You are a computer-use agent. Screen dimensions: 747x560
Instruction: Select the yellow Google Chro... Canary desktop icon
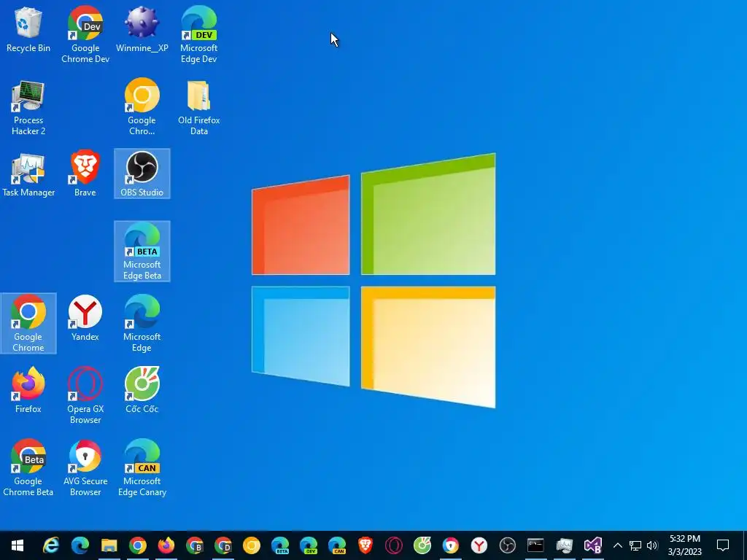click(x=142, y=108)
